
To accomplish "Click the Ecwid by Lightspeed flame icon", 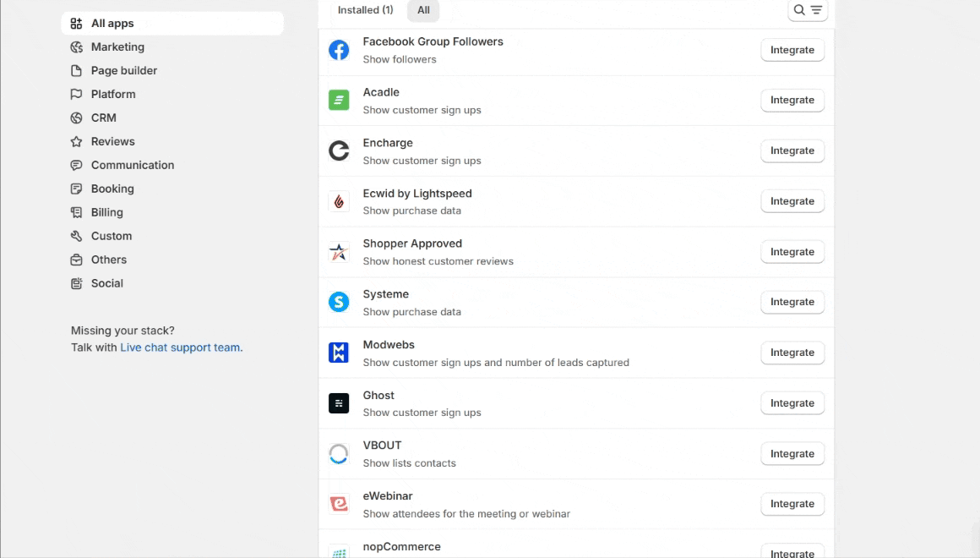I will tap(339, 201).
